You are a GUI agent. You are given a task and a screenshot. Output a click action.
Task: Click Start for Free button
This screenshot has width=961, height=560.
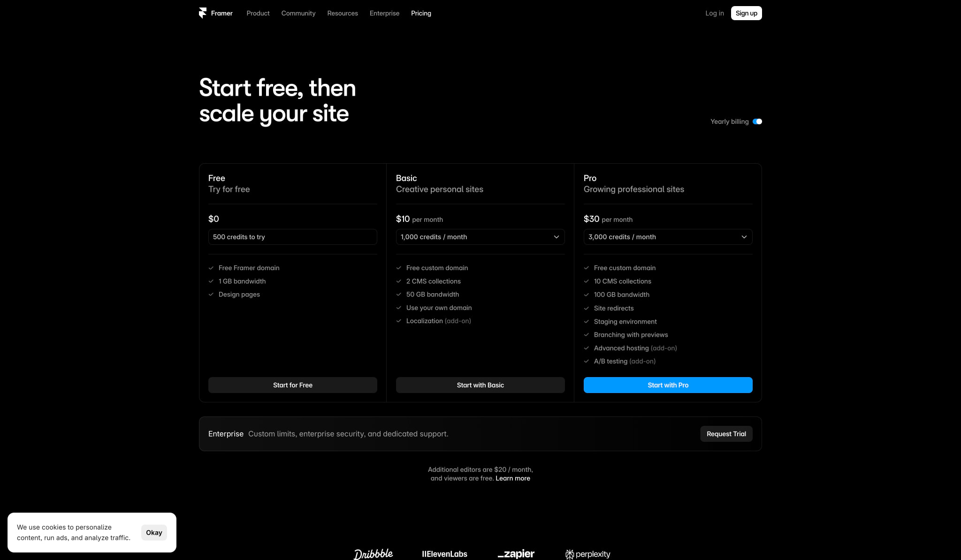(292, 385)
